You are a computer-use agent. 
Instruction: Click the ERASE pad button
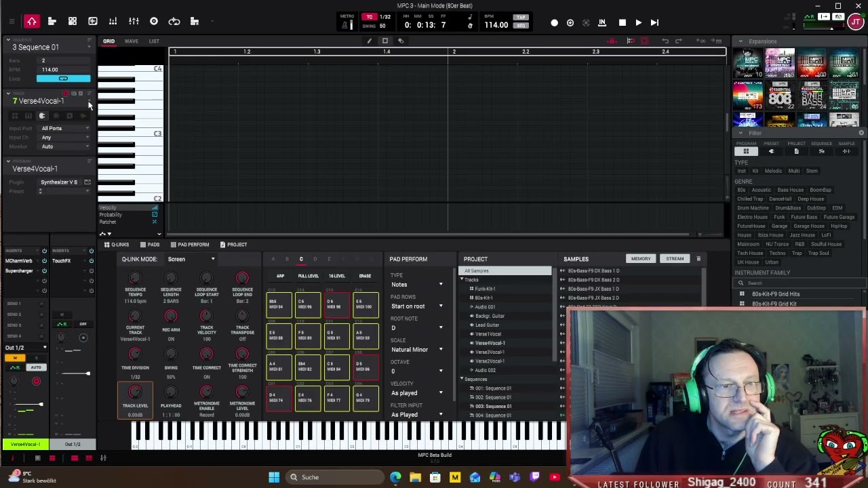click(365, 277)
